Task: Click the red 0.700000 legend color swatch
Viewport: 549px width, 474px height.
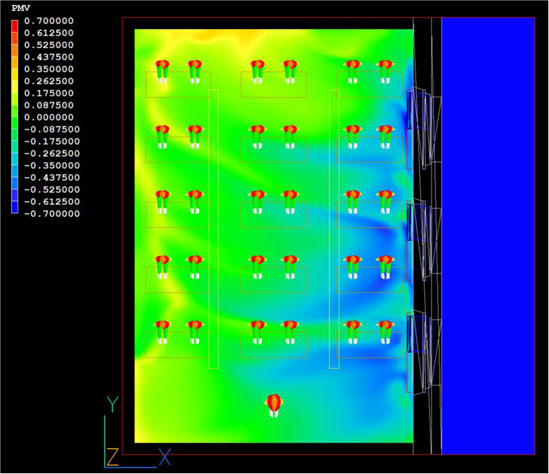Action: (14, 23)
